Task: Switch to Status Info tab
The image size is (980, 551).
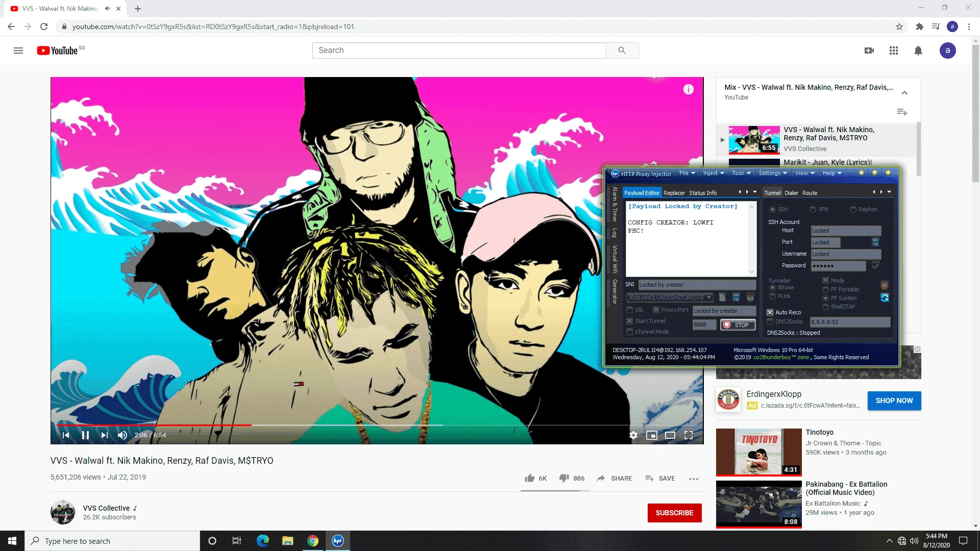Action: (x=703, y=193)
